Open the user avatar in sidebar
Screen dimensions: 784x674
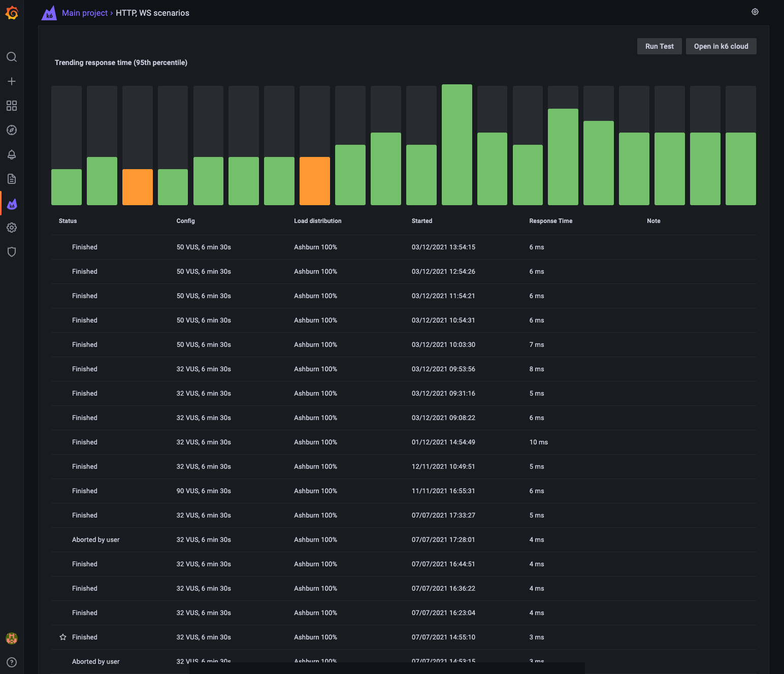pos(12,638)
